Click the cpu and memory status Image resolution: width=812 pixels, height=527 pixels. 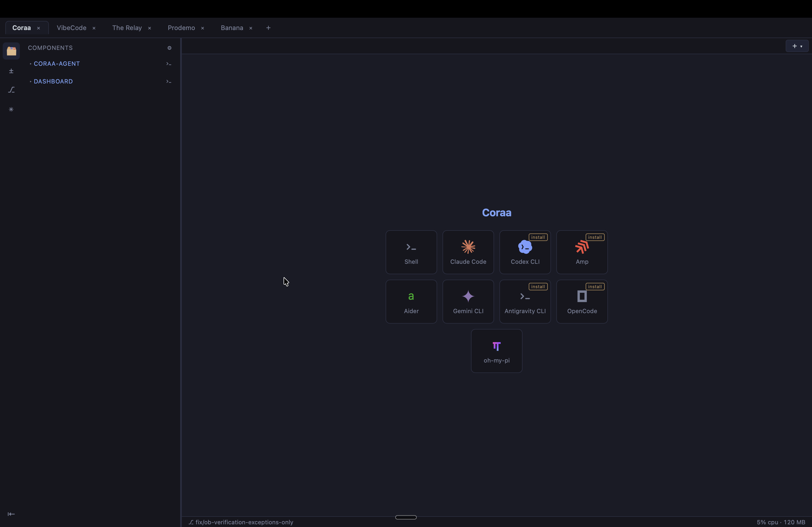781,522
